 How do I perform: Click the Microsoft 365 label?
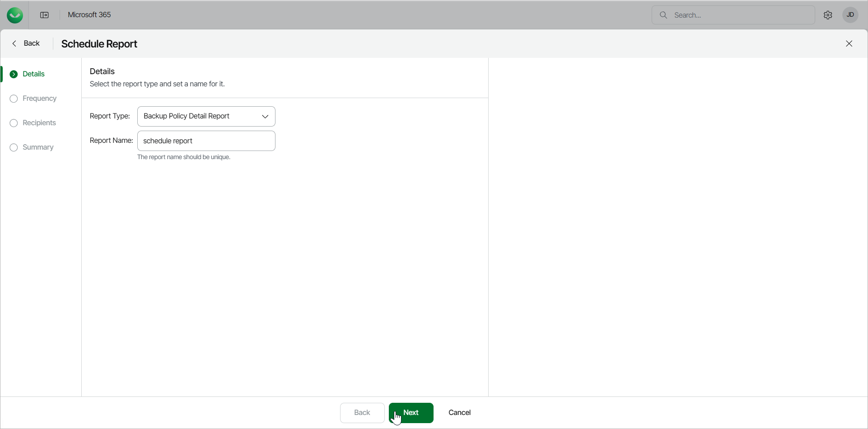click(89, 15)
